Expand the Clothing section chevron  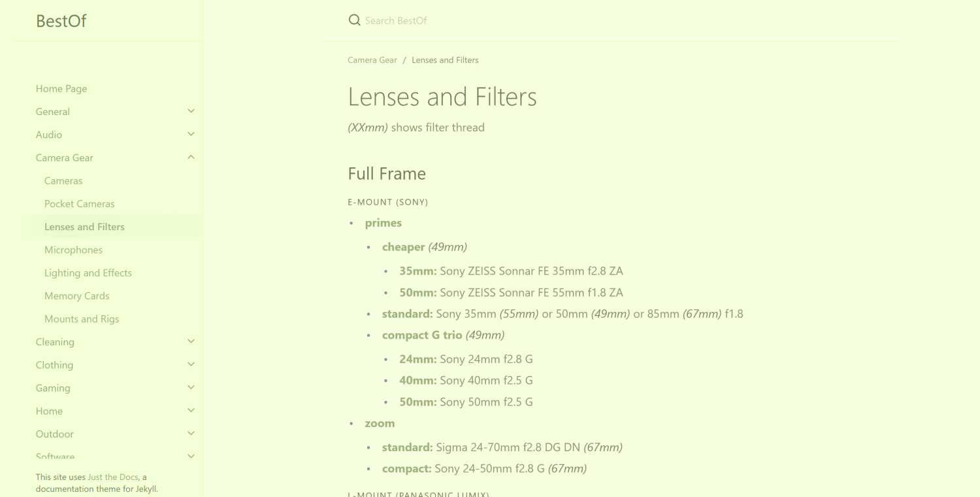tap(191, 364)
